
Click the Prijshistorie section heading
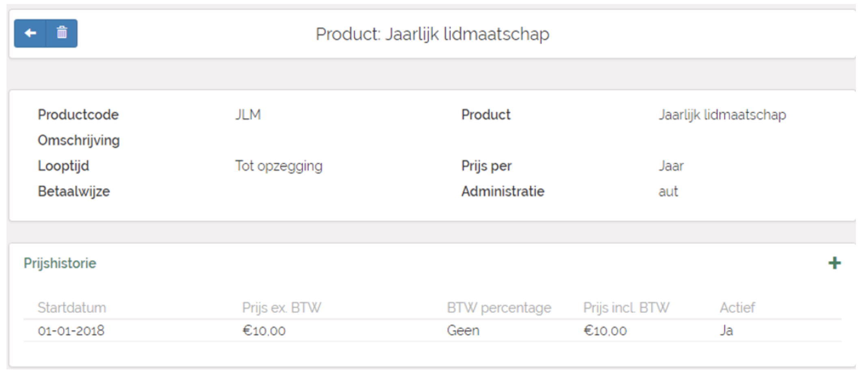click(x=60, y=263)
